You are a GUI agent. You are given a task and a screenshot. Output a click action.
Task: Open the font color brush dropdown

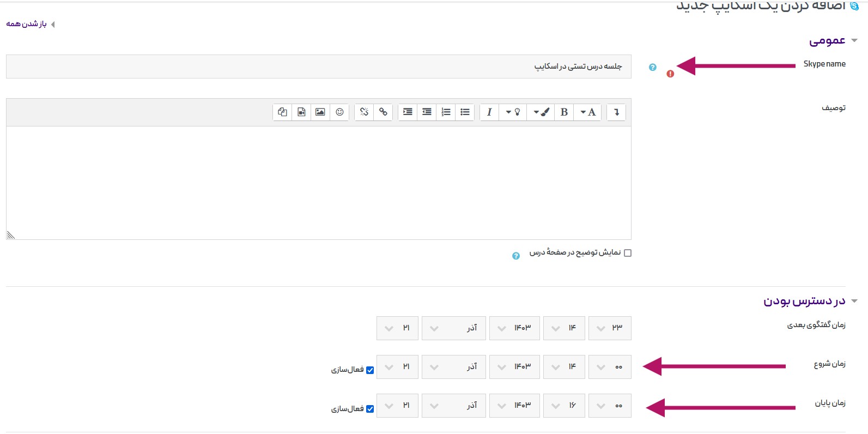point(541,112)
